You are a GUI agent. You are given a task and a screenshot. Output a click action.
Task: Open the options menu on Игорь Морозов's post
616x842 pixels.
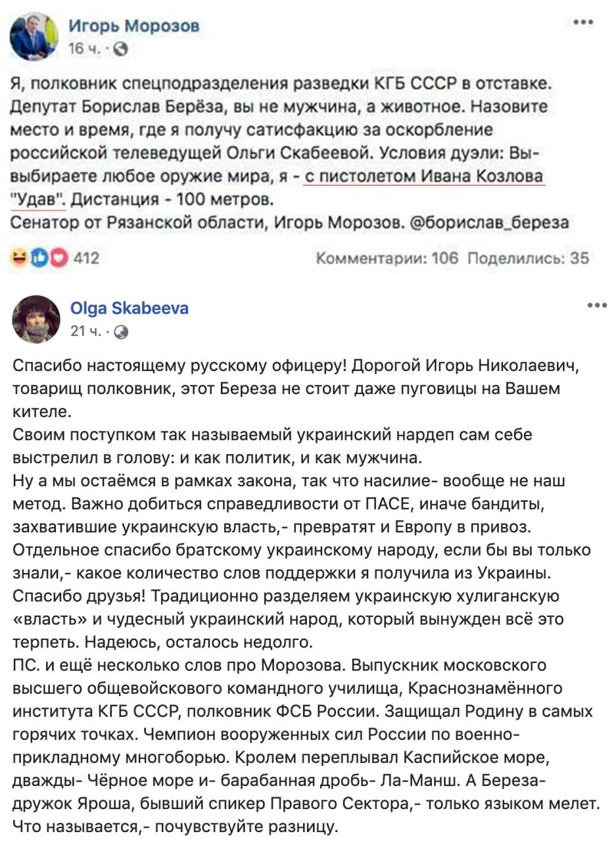(583, 23)
